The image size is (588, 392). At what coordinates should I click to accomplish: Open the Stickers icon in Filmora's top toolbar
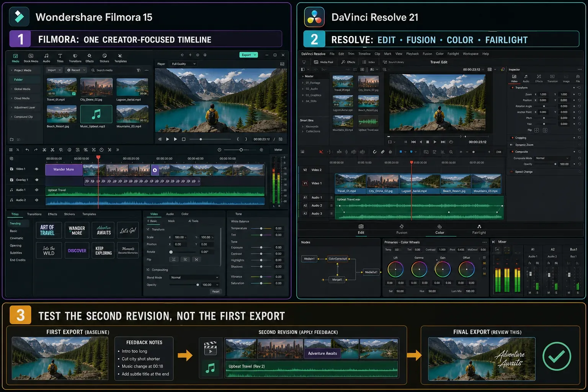[105, 58]
